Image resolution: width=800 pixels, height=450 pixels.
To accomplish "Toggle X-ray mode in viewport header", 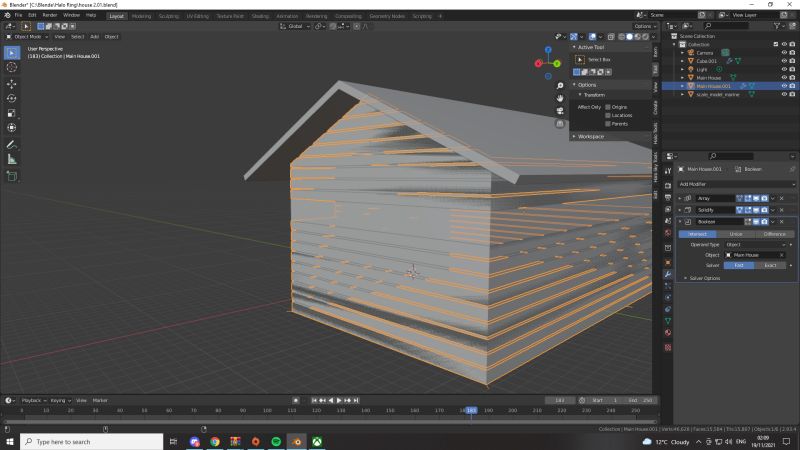I will (x=611, y=37).
